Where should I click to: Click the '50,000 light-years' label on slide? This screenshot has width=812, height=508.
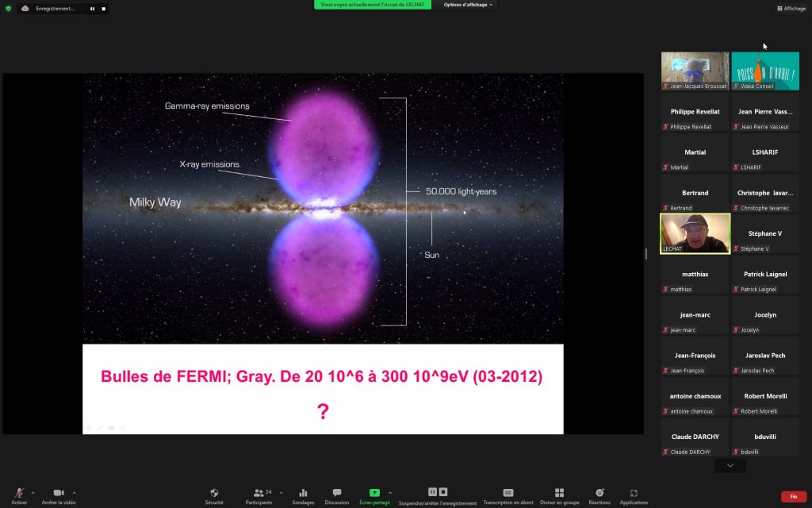pos(461,191)
